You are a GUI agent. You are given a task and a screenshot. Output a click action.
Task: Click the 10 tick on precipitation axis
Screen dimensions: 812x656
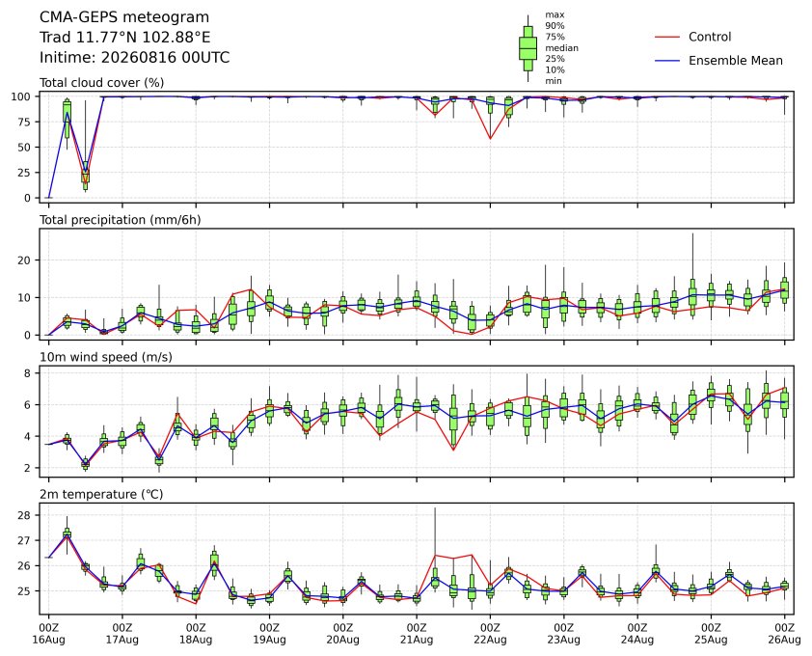tap(25, 298)
